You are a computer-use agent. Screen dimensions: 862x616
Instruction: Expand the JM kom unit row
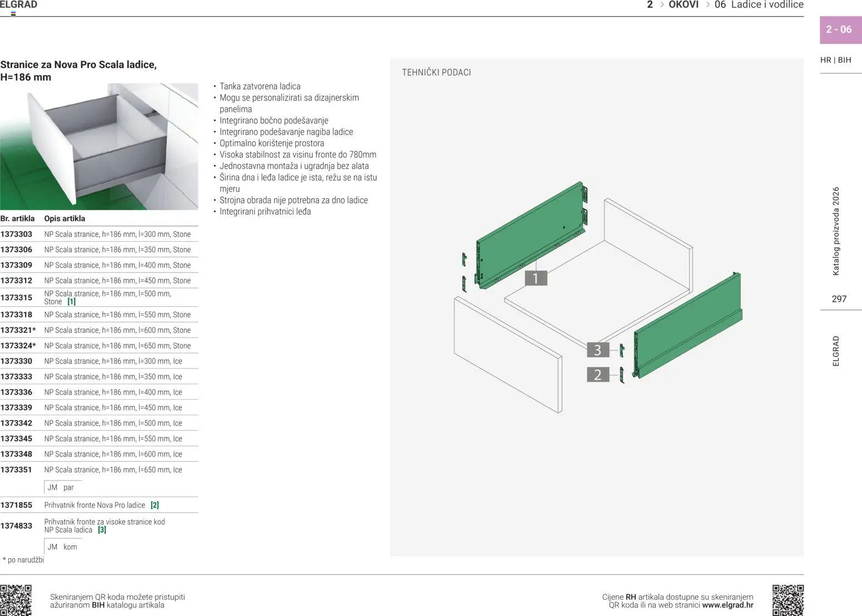61,547
